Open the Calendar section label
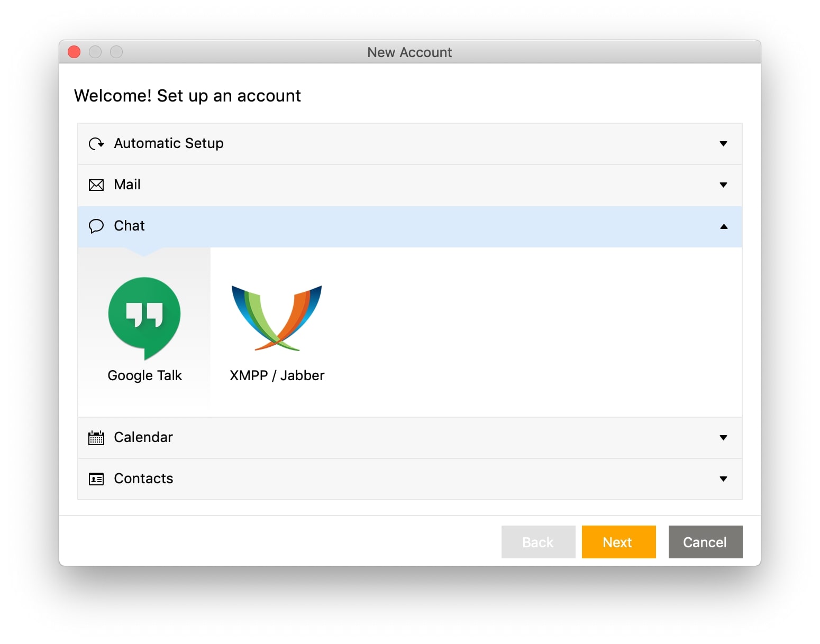Image resolution: width=820 pixels, height=644 pixels. pos(143,437)
